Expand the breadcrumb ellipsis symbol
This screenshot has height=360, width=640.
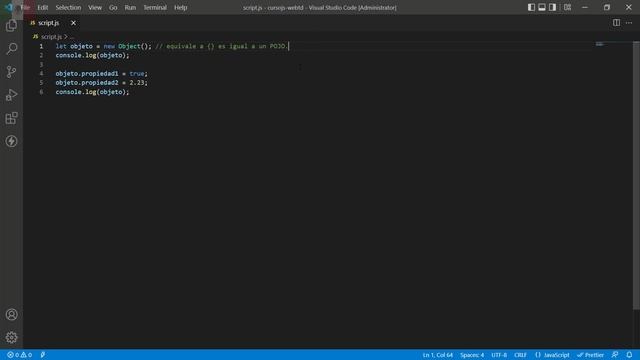pyautogui.click(x=72, y=37)
